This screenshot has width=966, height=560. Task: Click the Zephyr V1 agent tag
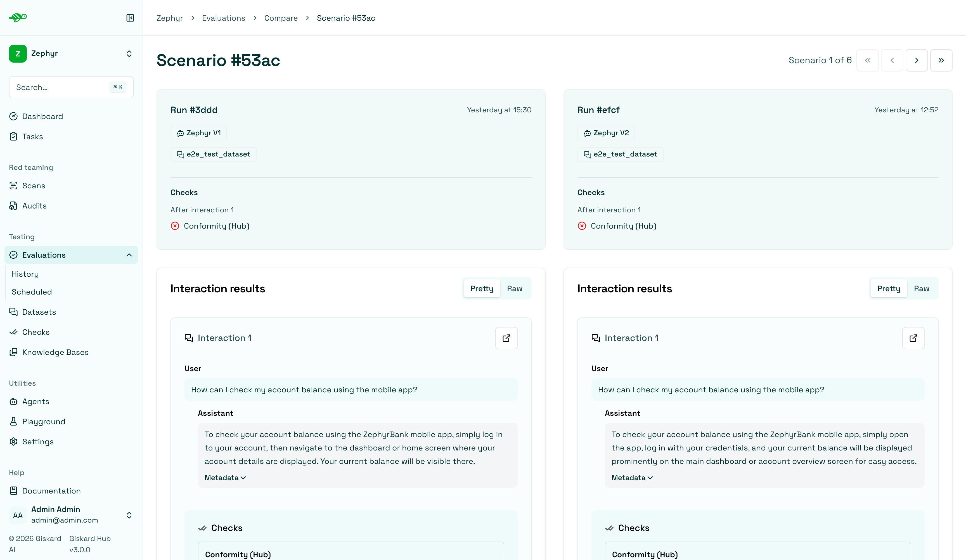[x=198, y=133]
